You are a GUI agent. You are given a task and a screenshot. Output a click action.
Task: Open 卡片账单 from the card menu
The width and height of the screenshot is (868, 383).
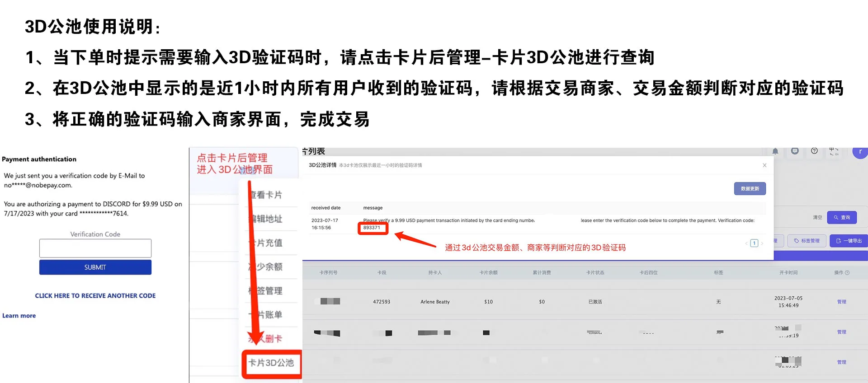tap(267, 315)
